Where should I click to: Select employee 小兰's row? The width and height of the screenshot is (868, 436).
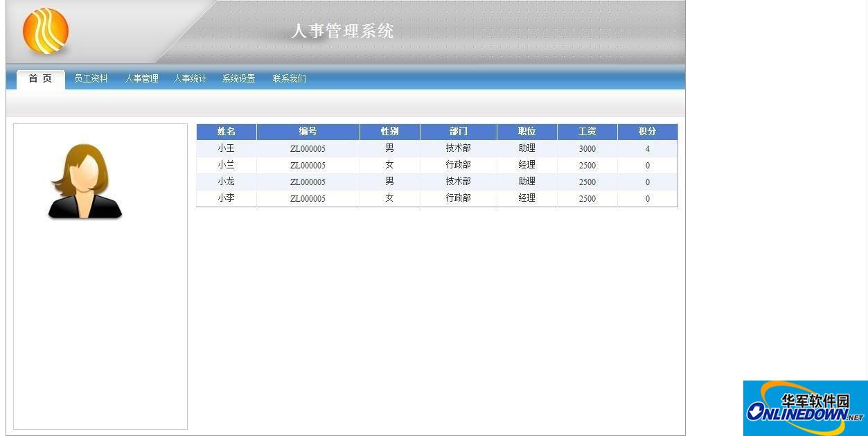[226, 165]
